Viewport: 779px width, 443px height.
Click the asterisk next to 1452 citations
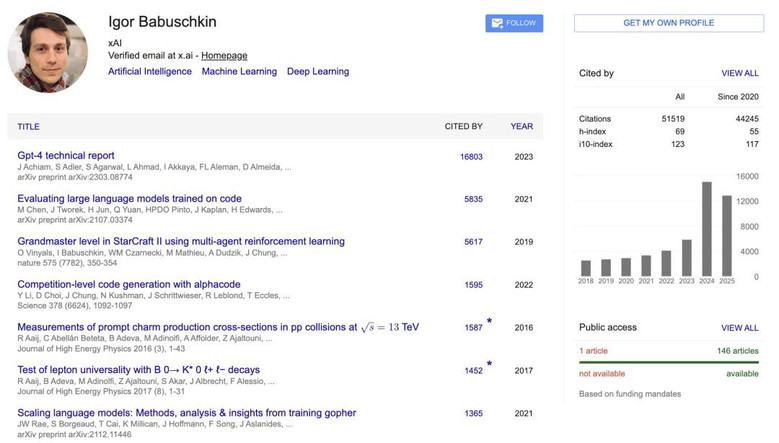[489, 365]
